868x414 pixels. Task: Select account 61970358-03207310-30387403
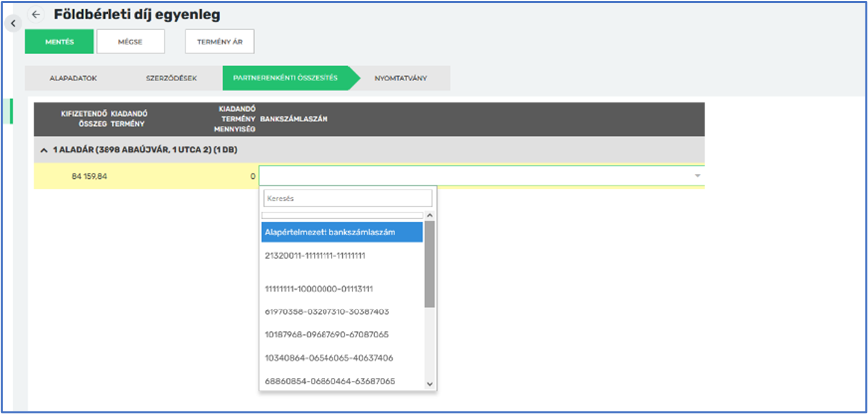point(326,311)
